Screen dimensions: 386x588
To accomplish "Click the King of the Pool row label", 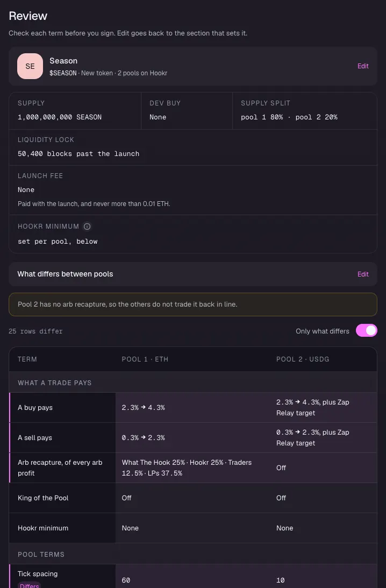I will 43,498.
